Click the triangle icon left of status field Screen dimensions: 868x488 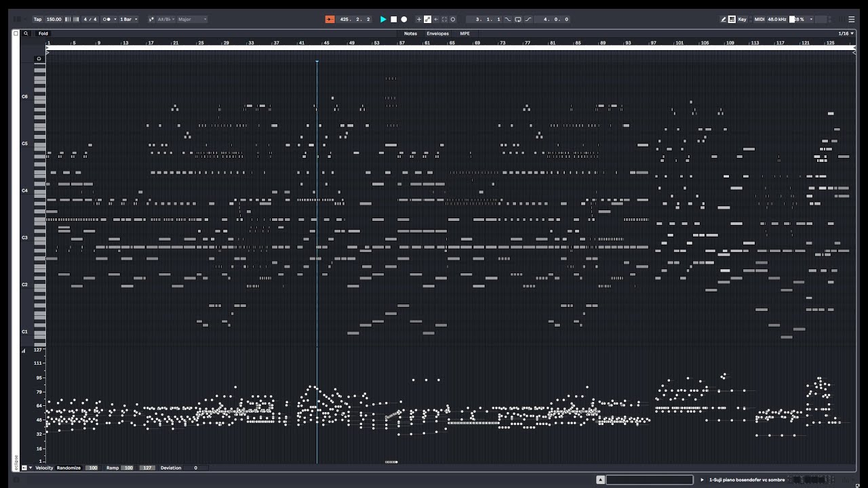point(600,480)
